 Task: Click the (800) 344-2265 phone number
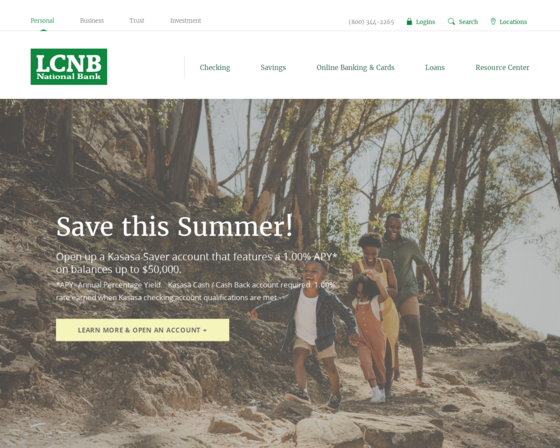point(371,22)
